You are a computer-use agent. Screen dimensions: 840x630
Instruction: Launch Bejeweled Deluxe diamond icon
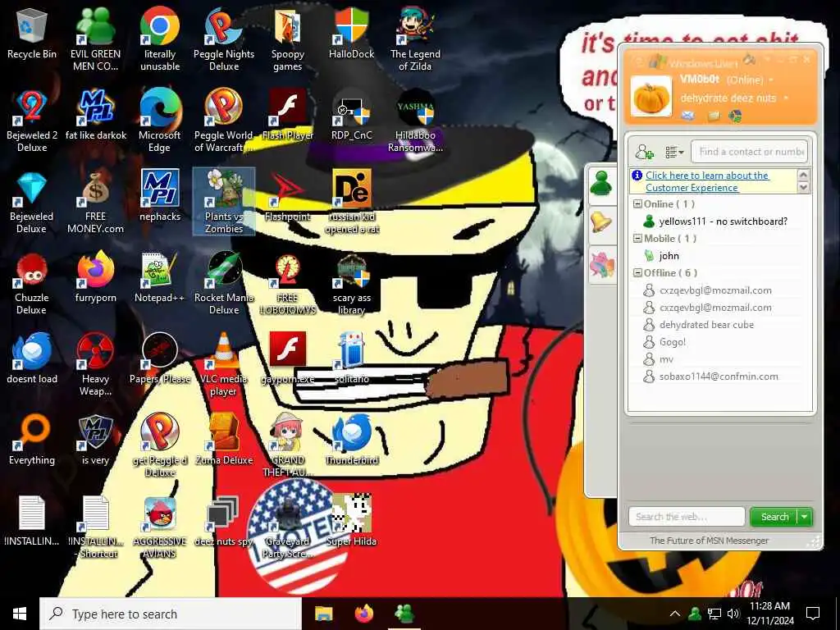(x=32, y=202)
